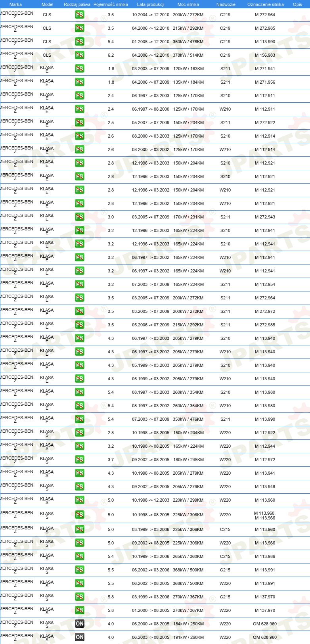The width and height of the screenshot is (310, 644).
Task: Click the Oznaczenie silnika column header
Action: coord(265,4)
